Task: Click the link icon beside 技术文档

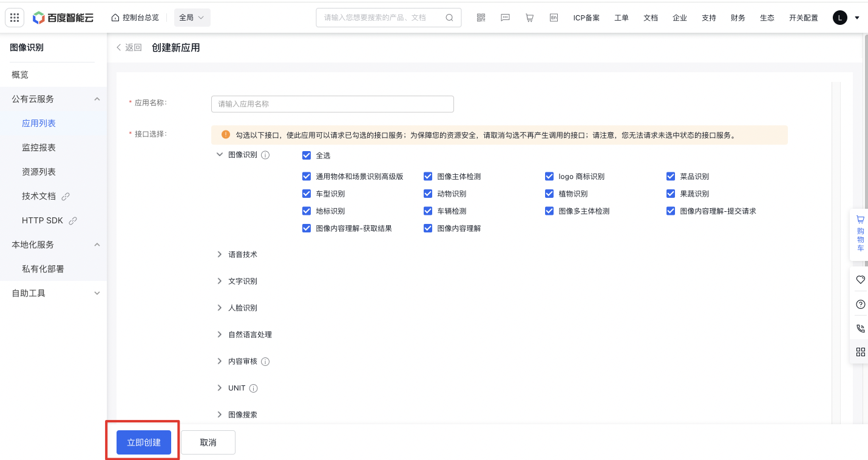Action: coord(66,196)
